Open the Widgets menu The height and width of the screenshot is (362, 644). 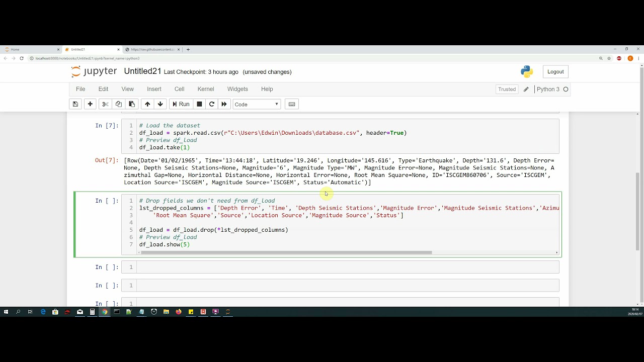[237, 89]
